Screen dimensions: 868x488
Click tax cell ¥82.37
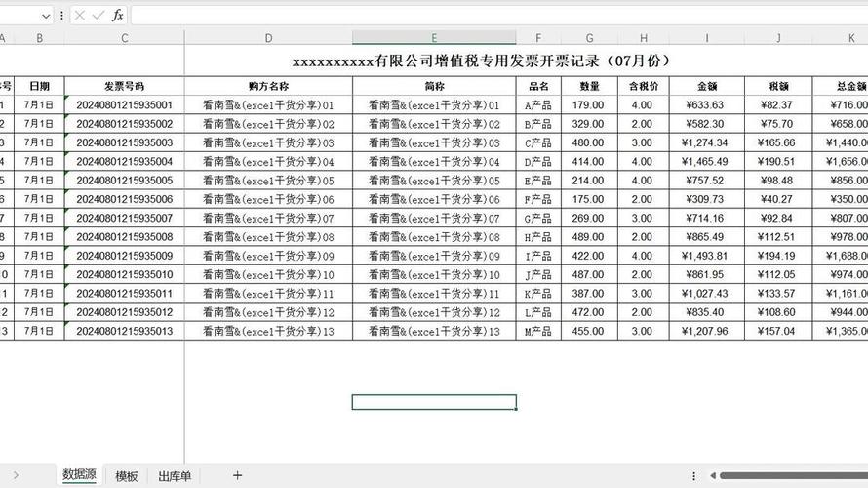pos(778,104)
